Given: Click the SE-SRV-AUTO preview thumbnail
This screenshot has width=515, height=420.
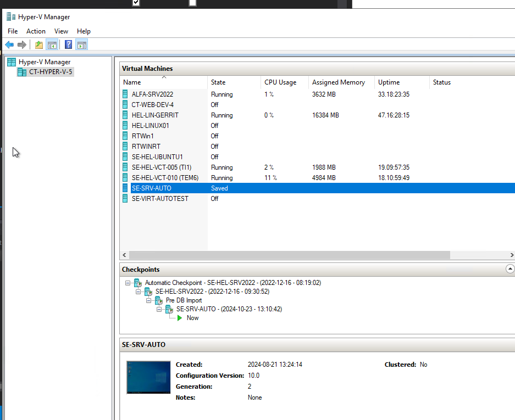Looking at the screenshot, I should pos(148,377).
